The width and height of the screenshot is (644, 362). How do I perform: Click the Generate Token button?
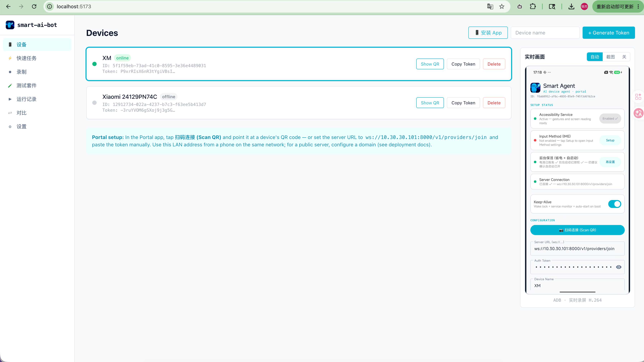[x=608, y=33]
